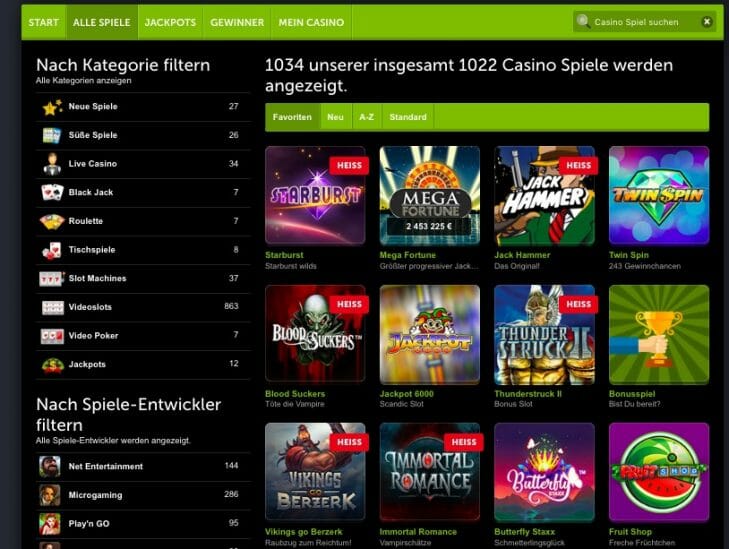Click the '243 Gewinnchancen' subtitle under Twin Spin

(645, 266)
